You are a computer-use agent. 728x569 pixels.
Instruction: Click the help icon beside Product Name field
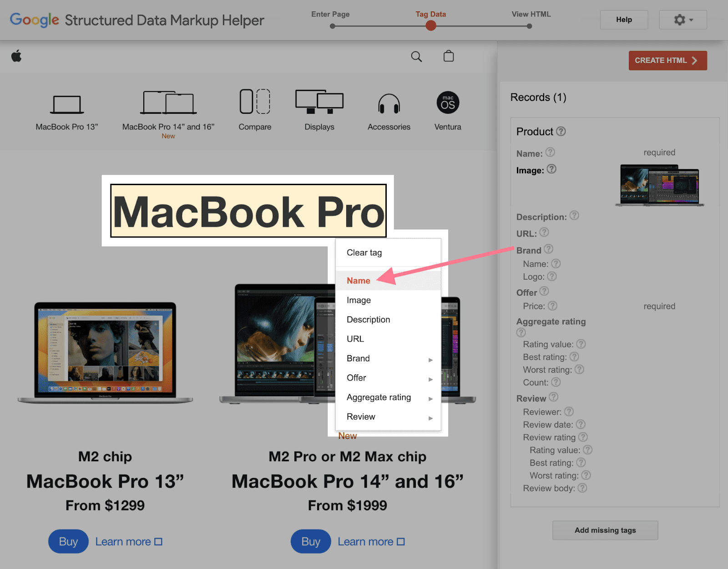click(550, 152)
